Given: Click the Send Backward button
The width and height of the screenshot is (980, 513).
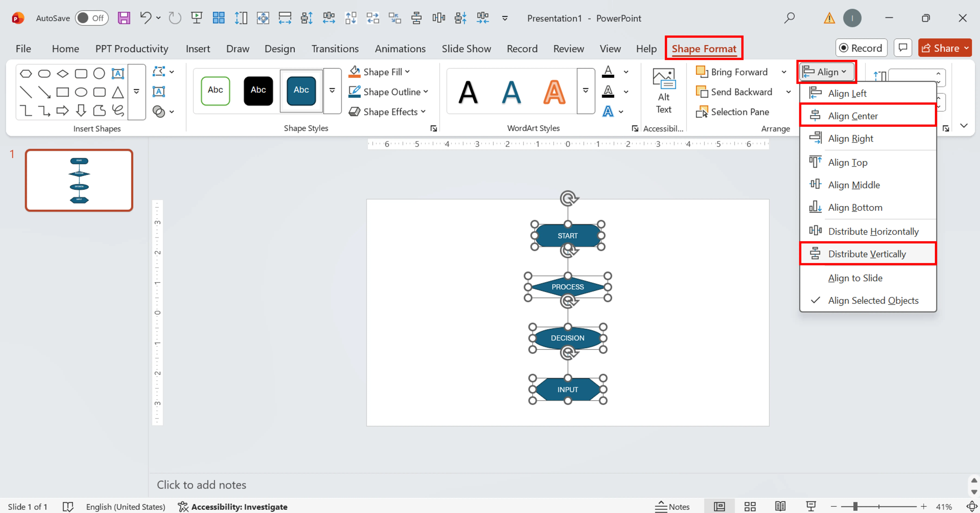Looking at the screenshot, I should click(734, 92).
